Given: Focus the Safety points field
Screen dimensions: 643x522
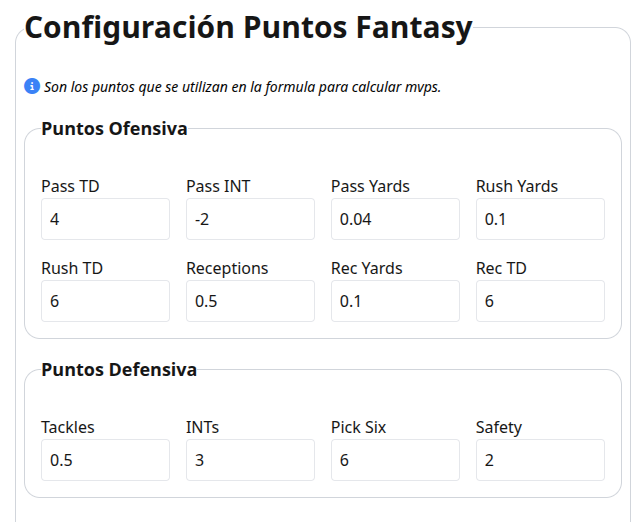Looking at the screenshot, I should click(540, 460).
